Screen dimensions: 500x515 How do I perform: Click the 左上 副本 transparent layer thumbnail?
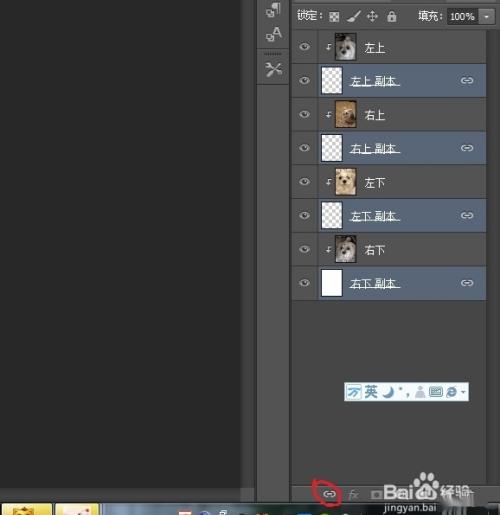pyautogui.click(x=332, y=80)
